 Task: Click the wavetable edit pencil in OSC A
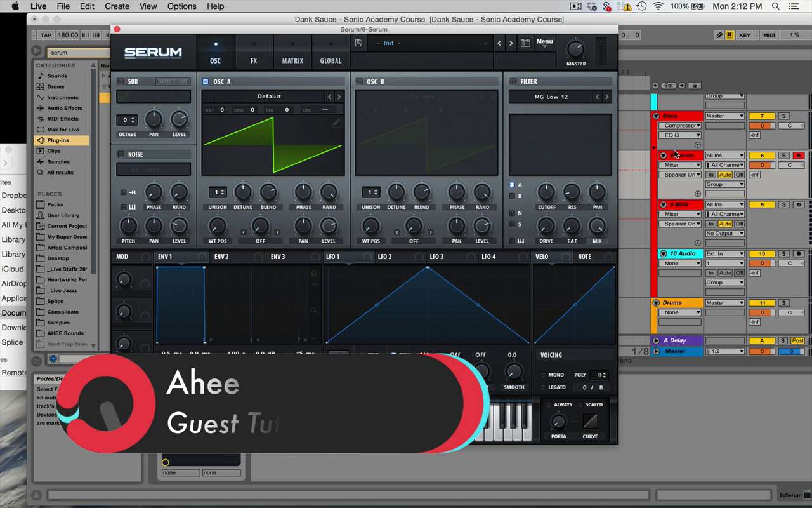(335, 123)
